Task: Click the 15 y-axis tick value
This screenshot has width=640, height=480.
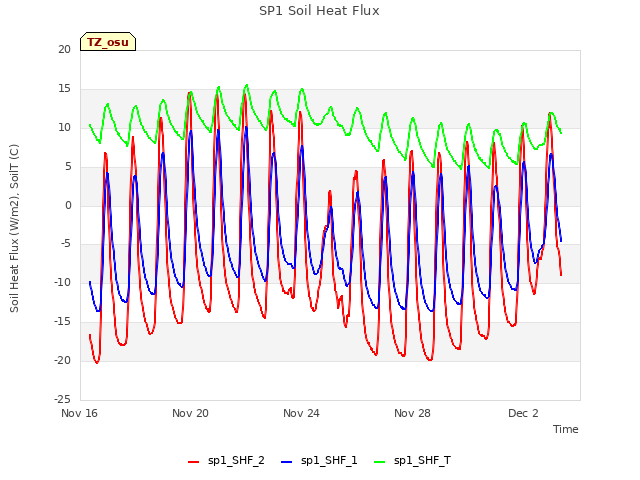Action: click(x=64, y=89)
